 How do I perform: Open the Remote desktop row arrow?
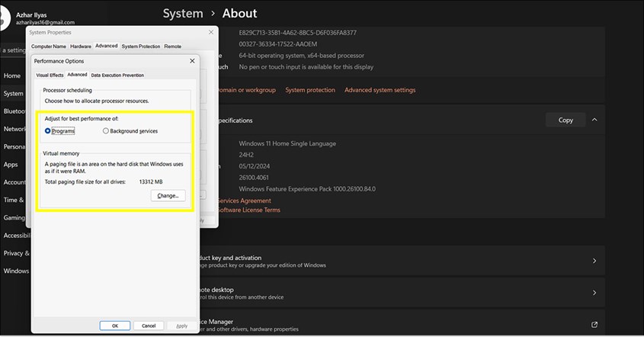(x=594, y=293)
